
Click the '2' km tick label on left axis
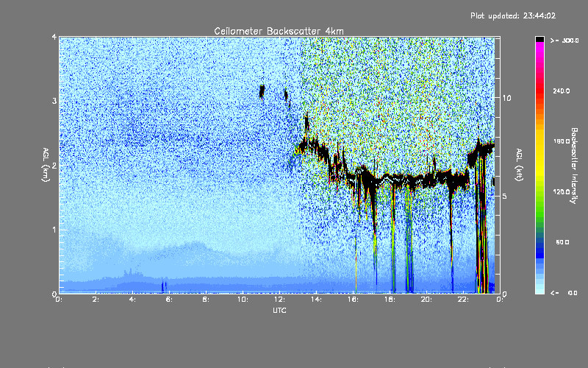click(x=54, y=165)
